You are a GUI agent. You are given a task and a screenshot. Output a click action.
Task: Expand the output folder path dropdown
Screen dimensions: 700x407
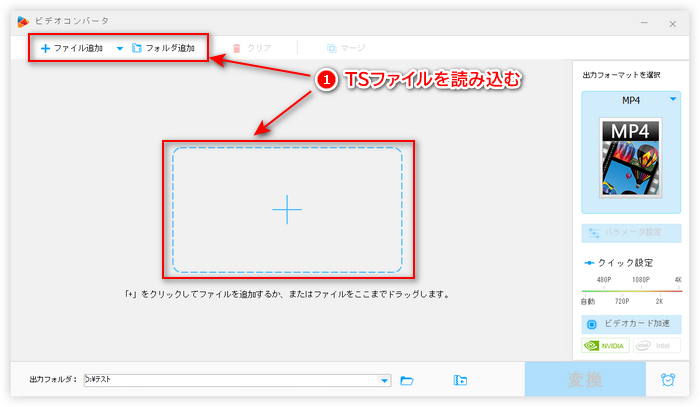(385, 380)
